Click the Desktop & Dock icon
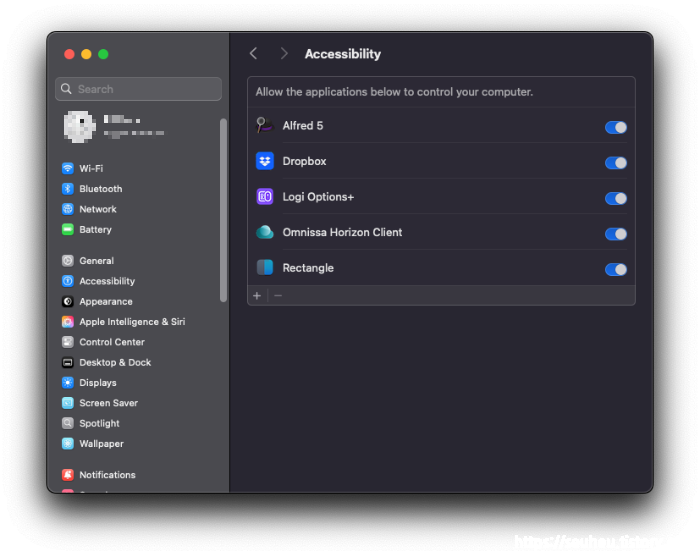Screen dimensions: 700x555 (67, 363)
